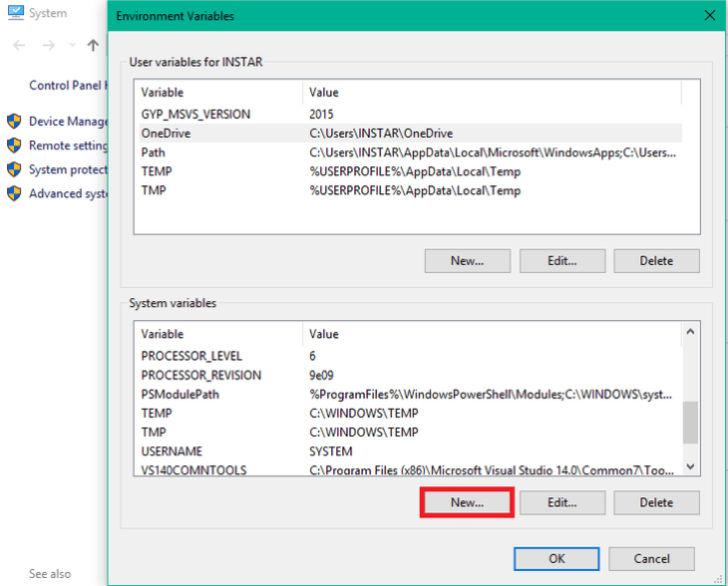Image resolution: width=728 pixels, height=586 pixels.
Task: Click the shield icon beside Device Manager
Action: 14,122
